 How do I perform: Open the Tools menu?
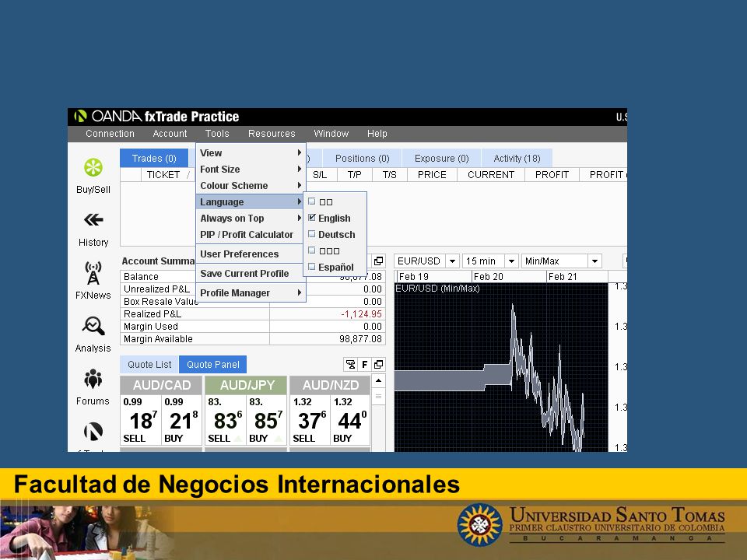tap(217, 133)
